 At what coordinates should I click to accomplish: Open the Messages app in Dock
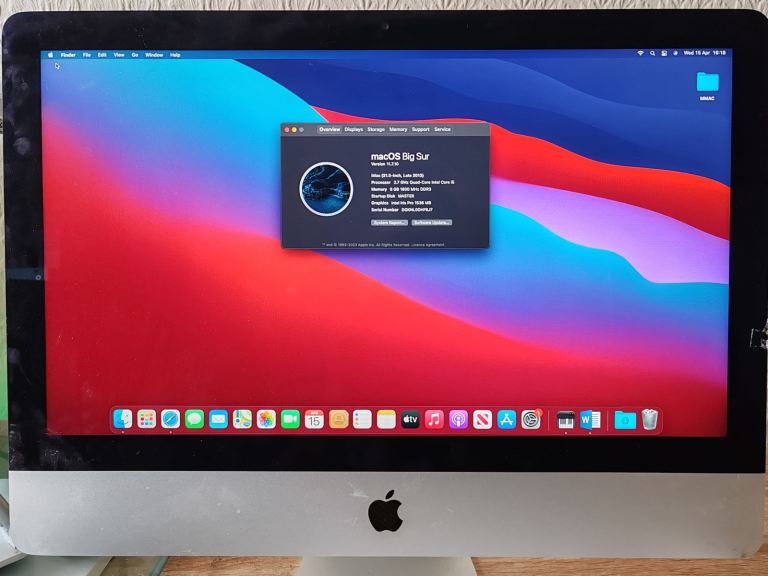[194, 420]
